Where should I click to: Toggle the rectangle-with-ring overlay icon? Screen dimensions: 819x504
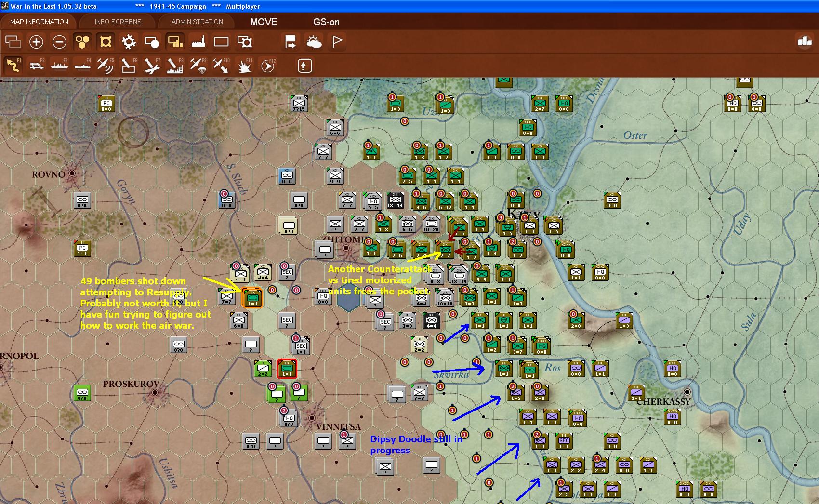(x=245, y=42)
